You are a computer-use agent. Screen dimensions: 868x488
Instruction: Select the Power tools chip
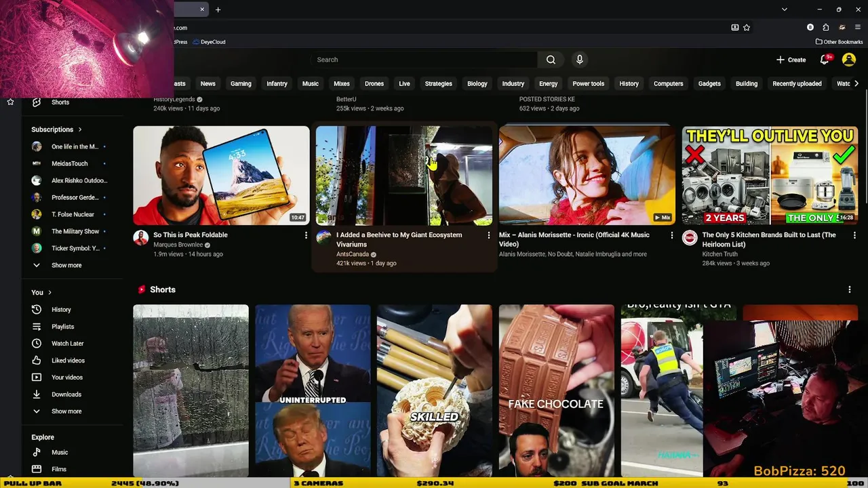pos(588,84)
